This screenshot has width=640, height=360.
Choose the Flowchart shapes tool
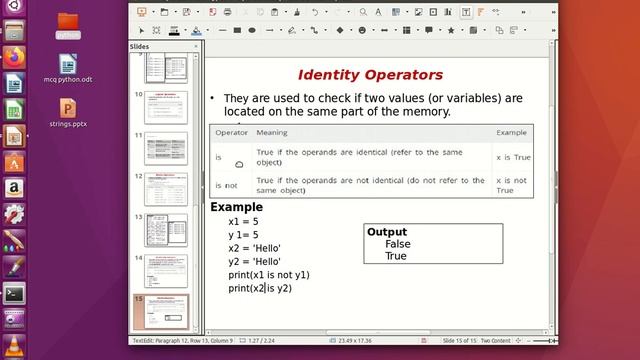tap(407, 30)
